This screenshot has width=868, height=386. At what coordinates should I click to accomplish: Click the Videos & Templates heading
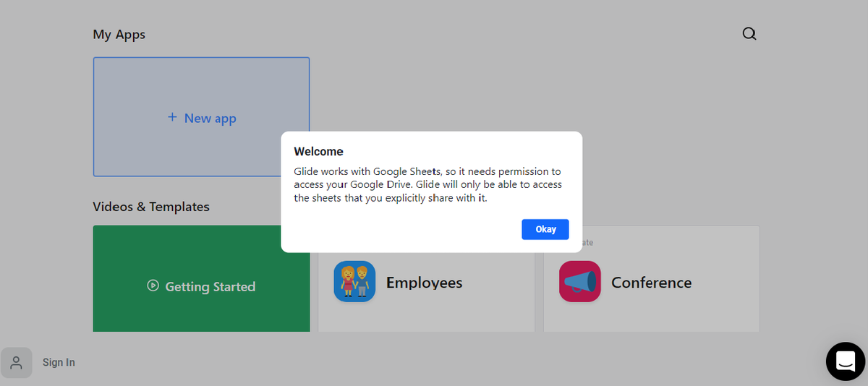click(151, 207)
